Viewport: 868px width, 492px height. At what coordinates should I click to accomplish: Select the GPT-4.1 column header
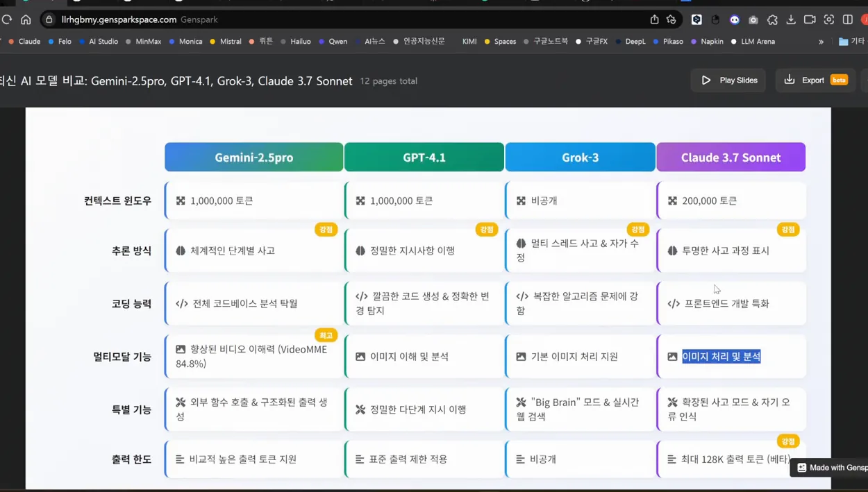click(424, 157)
